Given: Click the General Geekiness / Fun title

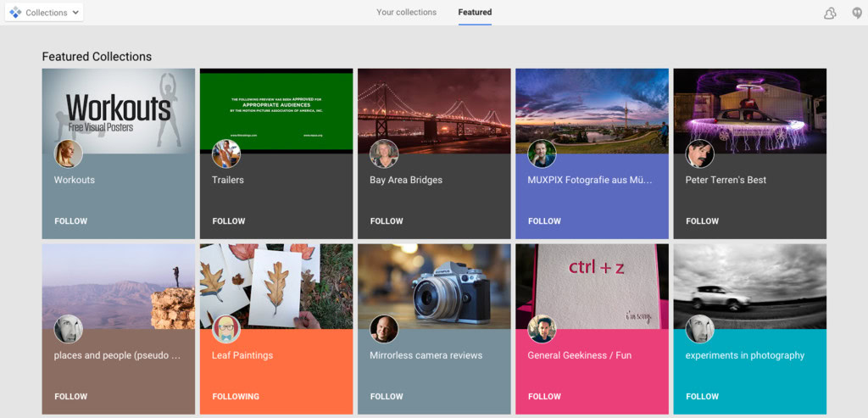Looking at the screenshot, I should pyautogui.click(x=579, y=355).
